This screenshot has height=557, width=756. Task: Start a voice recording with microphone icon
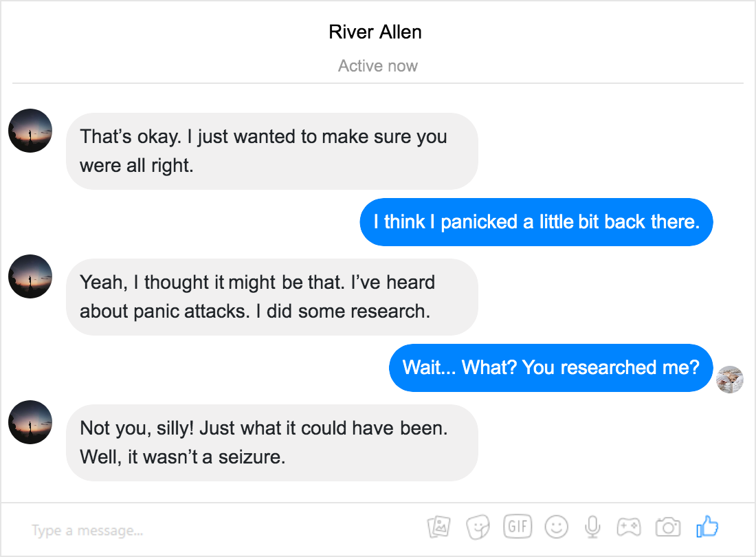pyautogui.click(x=592, y=527)
